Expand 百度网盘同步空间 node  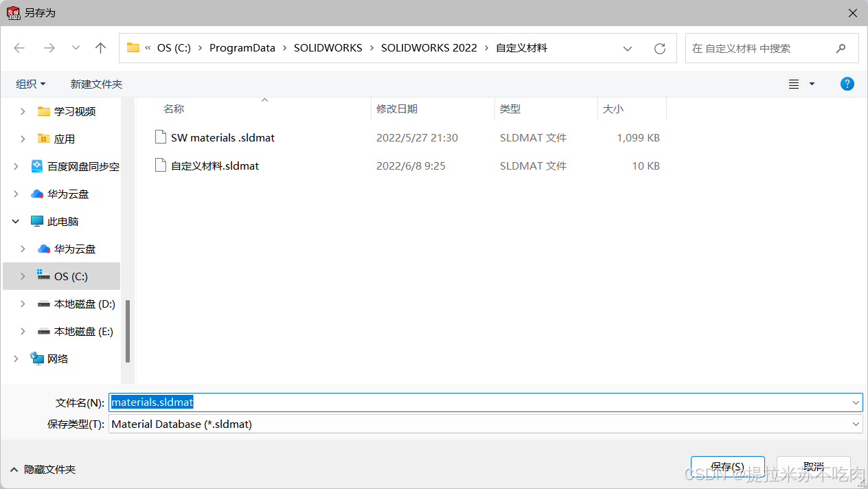tap(16, 166)
